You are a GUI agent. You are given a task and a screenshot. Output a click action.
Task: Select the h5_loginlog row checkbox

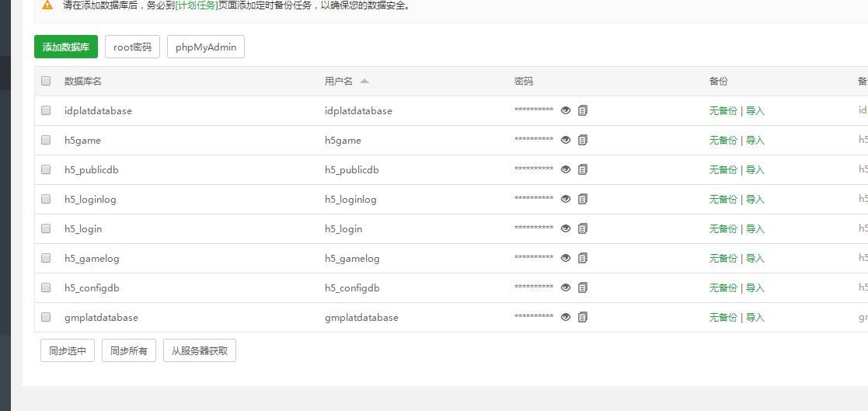coord(46,199)
